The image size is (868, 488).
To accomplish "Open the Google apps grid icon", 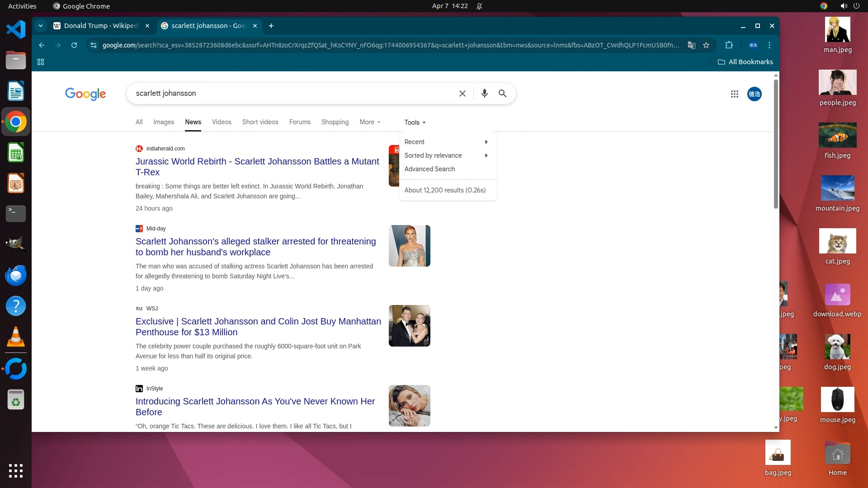I will pos(734,94).
